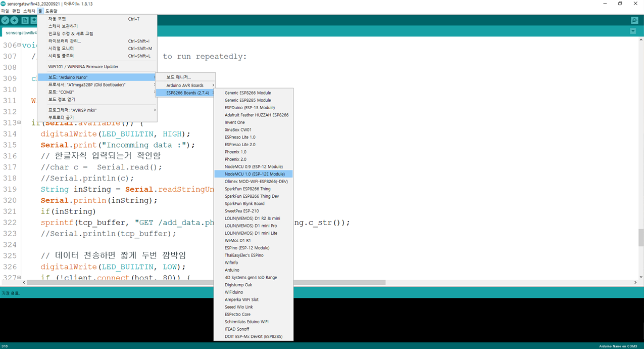Expand the 프로세서: ATmega328P submenu
This screenshot has height=349, width=644.
coord(97,85)
